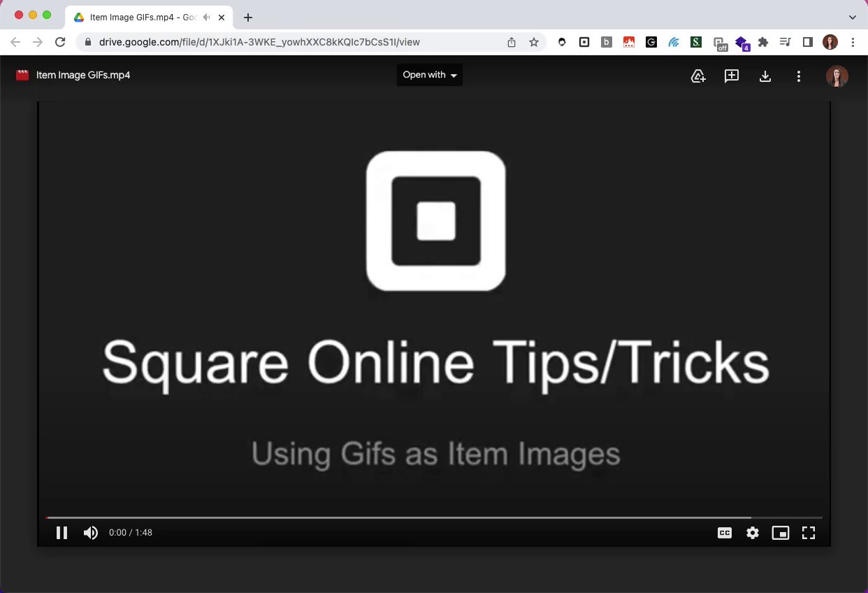Open the Google account avatar in Drive viewer

coord(837,76)
